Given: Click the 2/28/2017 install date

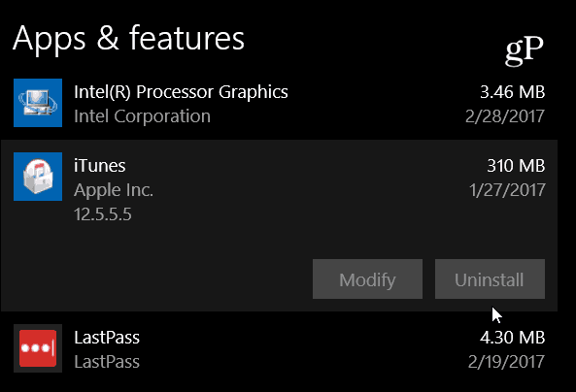Looking at the screenshot, I should [x=505, y=116].
